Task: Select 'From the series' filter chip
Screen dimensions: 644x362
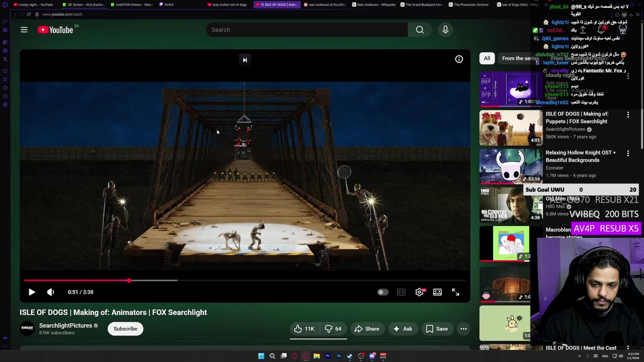Action: click(520, 58)
